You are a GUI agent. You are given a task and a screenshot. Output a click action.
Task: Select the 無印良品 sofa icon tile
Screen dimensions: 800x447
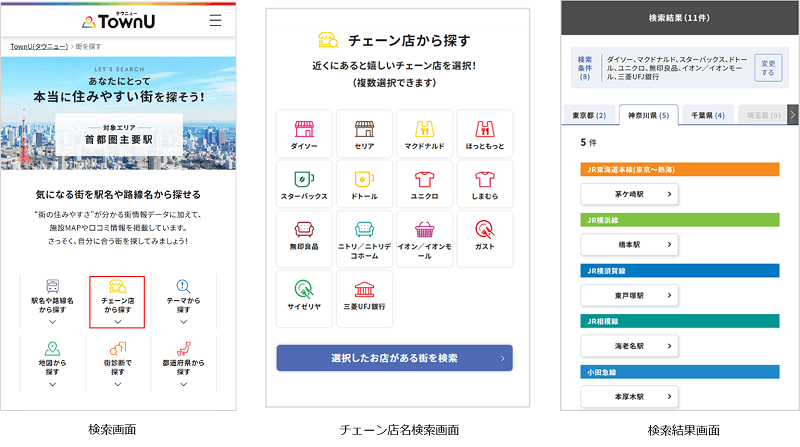click(305, 239)
